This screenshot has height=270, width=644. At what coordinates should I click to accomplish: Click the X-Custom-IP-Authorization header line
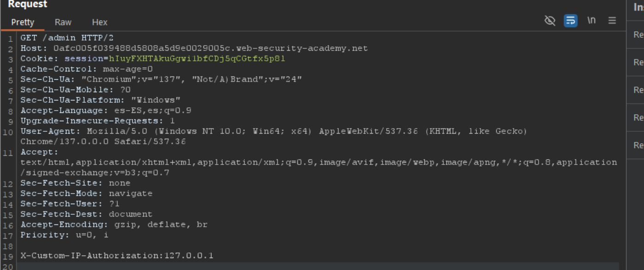pos(117,256)
